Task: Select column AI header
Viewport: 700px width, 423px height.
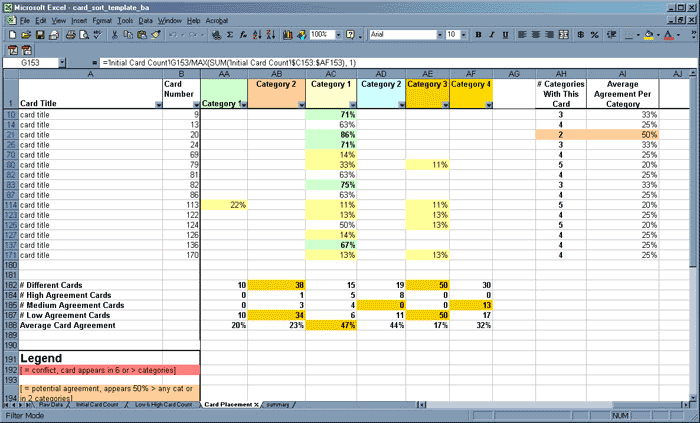Action: pos(623,74)
